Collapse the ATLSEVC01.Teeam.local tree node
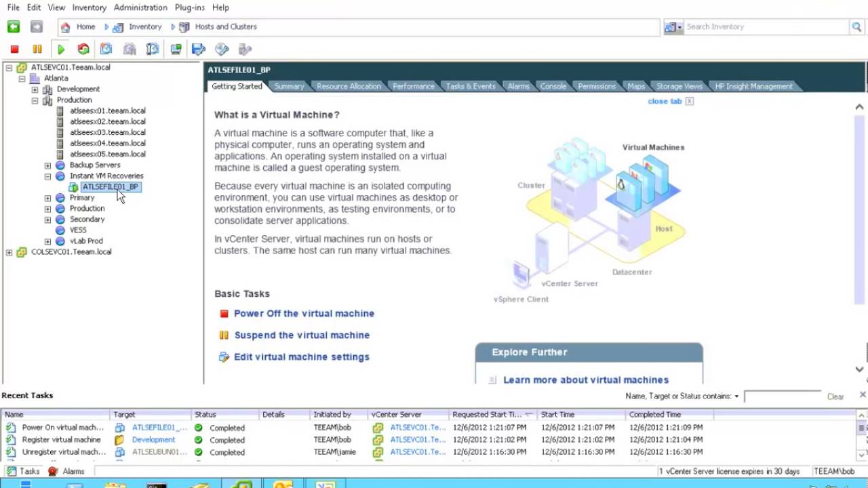This screenshot has height=488, width=868. (9, 68)
